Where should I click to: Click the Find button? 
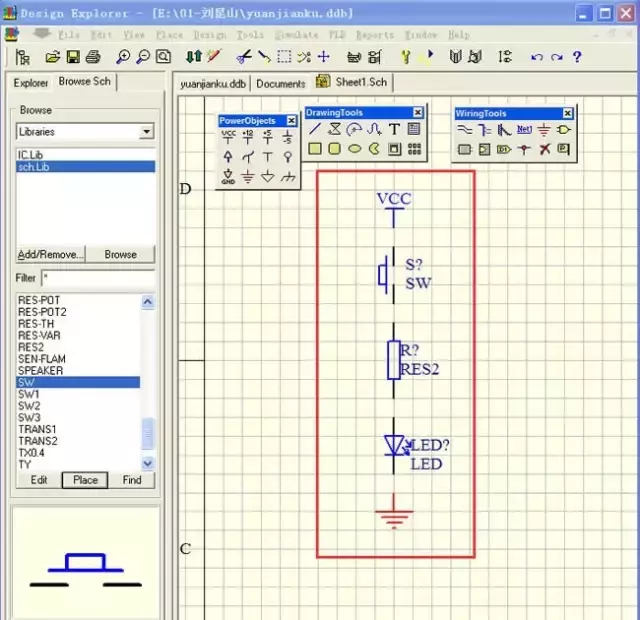(x=132, y=480)
